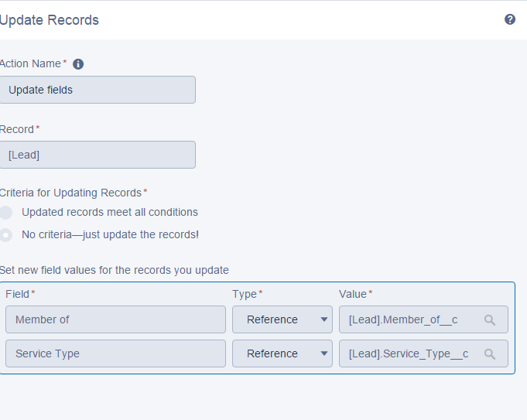Screen dimensions: 527x420
Task: Click the [Lead].Service_Type__c value text
Action: click(x=409, y=353)
